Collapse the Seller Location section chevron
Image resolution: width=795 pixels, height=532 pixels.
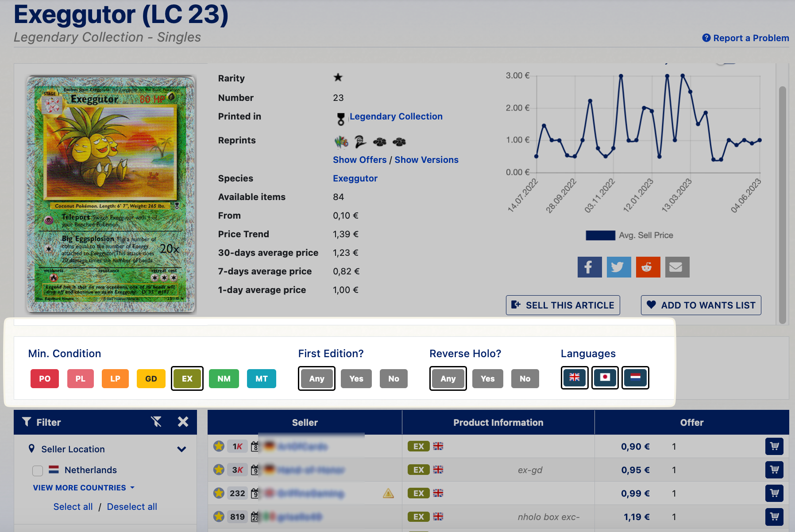(x=181, y=449)
